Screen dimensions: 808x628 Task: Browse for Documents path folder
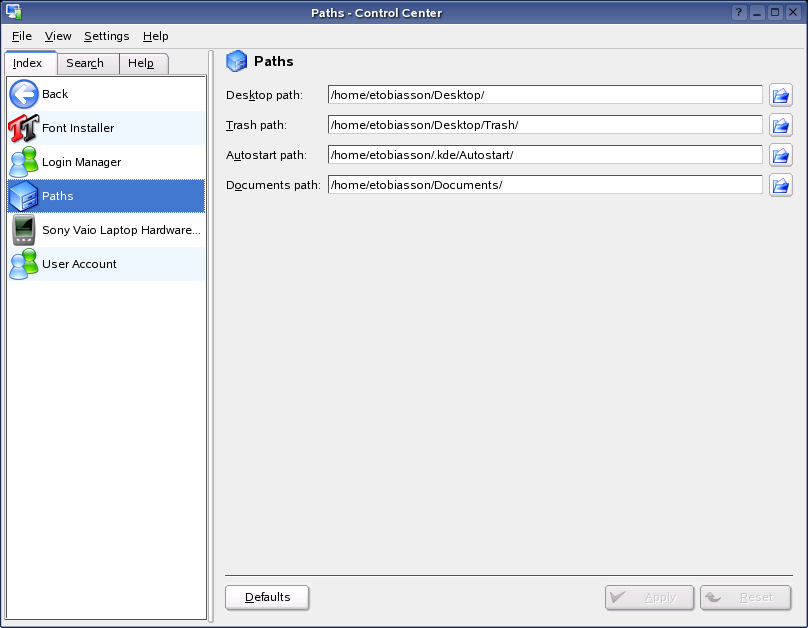(x=781, y=185)
